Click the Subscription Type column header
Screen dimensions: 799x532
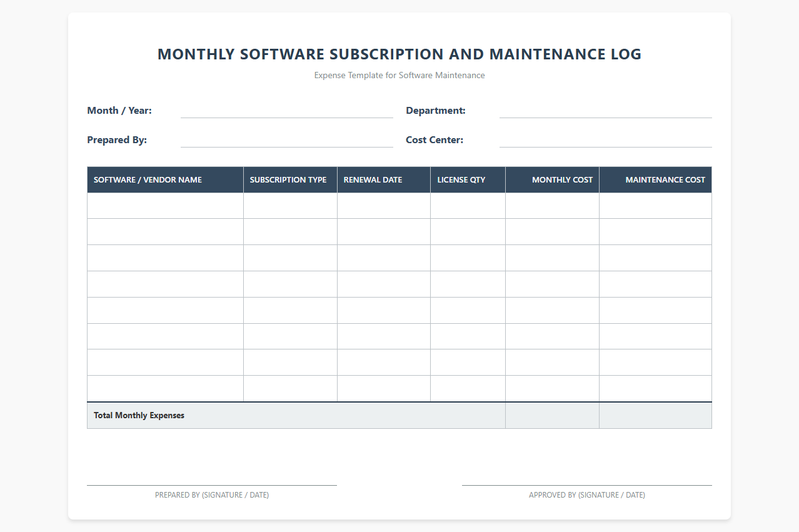pyautogui.click(x=290, y=179)
